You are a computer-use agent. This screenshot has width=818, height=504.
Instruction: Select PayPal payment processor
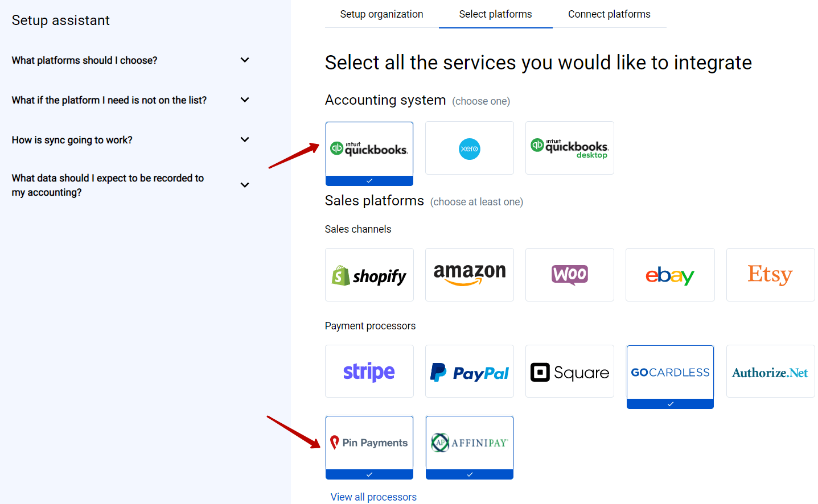[x=469, y=371]
